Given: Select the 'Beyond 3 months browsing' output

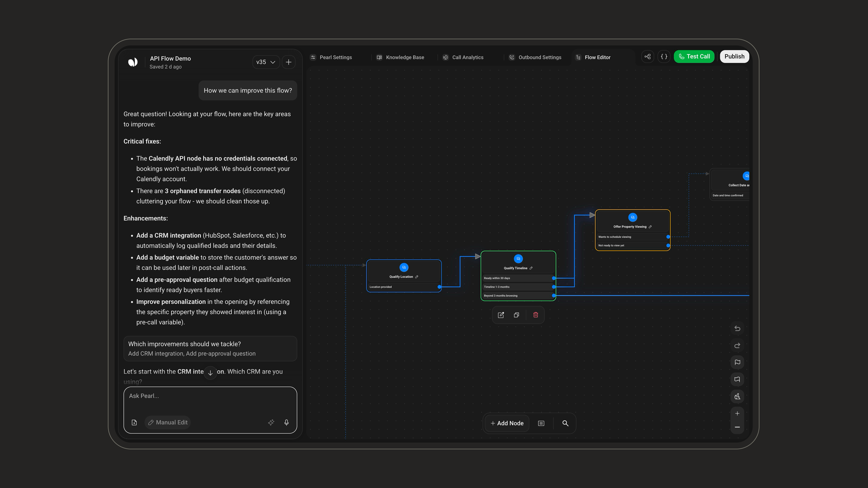Looking at the screenshot, I should 518,296.
